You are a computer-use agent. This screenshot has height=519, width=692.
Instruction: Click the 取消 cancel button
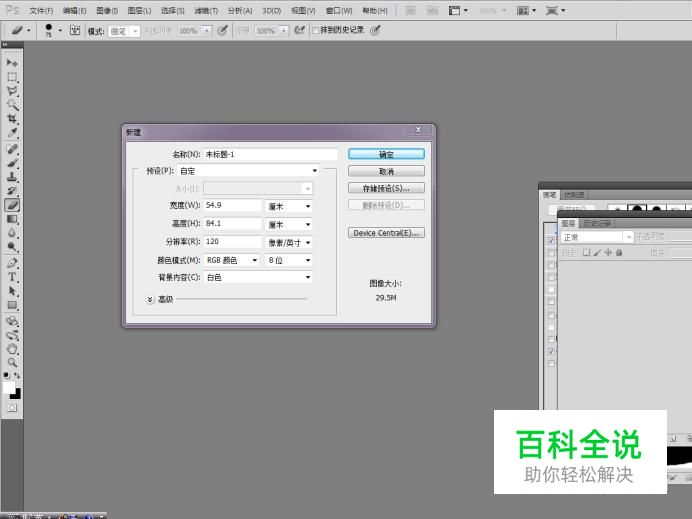(386, 171)
